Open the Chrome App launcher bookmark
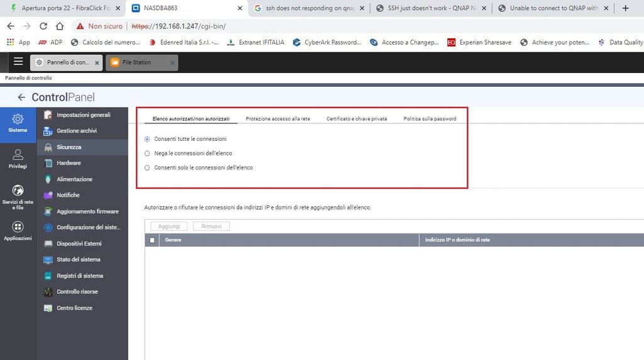This screenshot has height=360, width=644. click(x=18, y=42)
